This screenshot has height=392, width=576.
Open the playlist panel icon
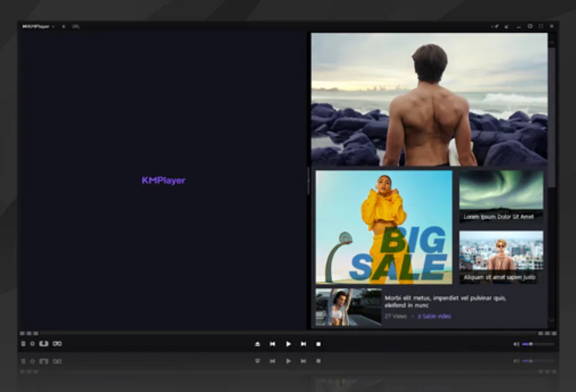click(x=22, y=344)
